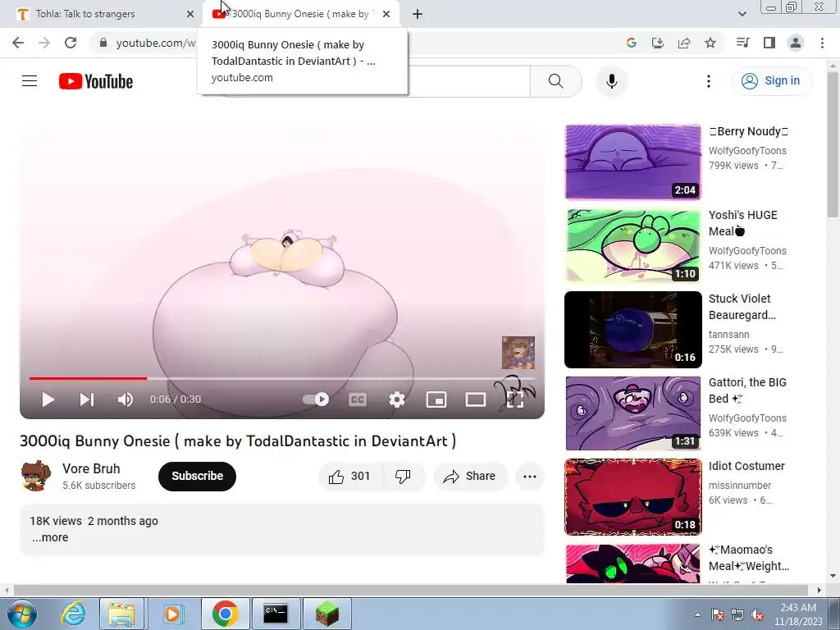
Task: Open more actions ellipsis under video
Action: point(530,477)
